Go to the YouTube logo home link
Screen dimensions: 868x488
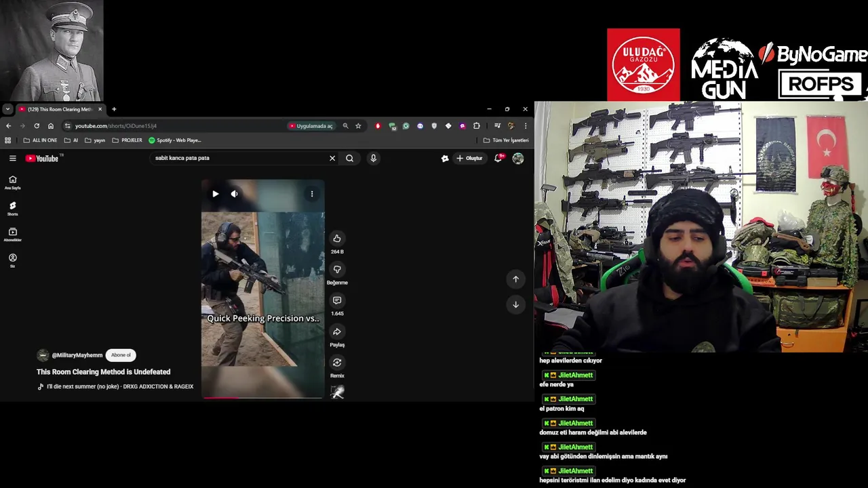pyautogui.click(x=42, y=159)
